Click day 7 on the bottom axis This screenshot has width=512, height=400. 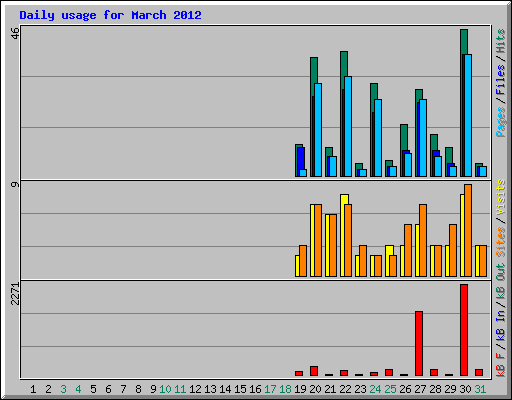coord(123,389)
